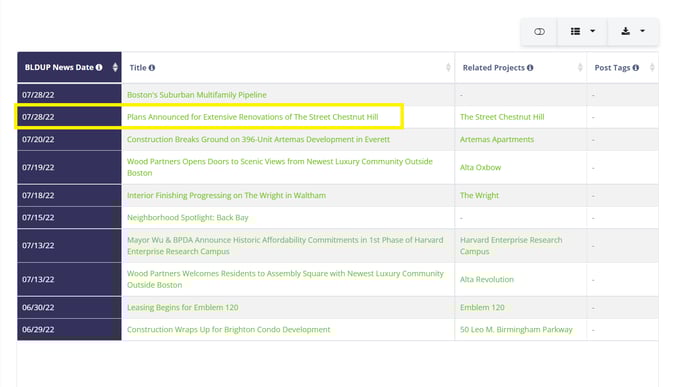
Task: Select the 07/18/22 date cell
Action: tap(69, 195)
